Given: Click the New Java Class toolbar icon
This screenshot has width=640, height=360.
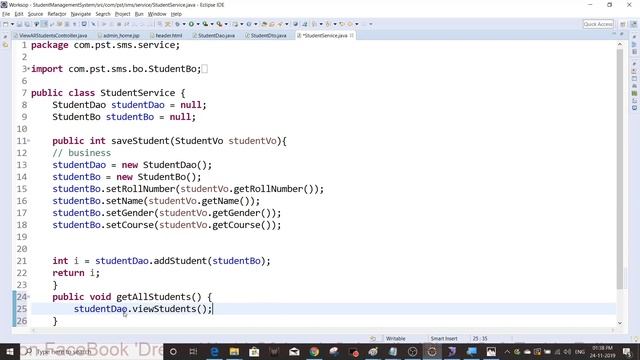Looking at the screenshot, I should click(249, 24).
